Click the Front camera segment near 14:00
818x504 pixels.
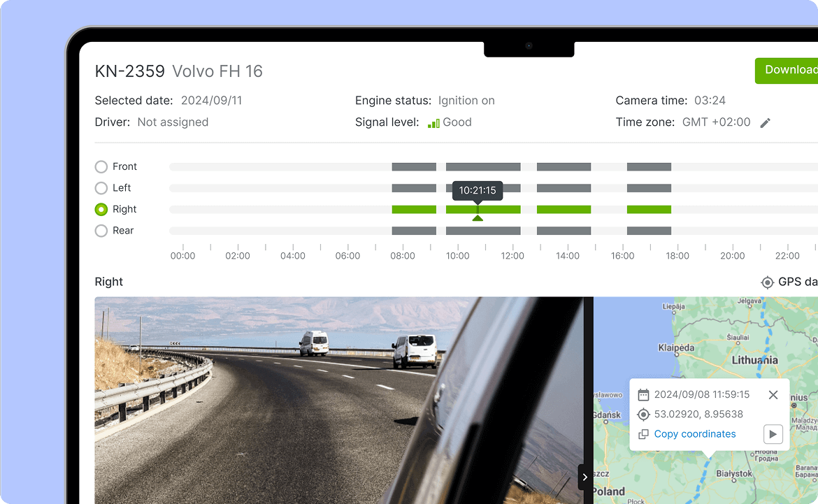click(x=564, y=167)
